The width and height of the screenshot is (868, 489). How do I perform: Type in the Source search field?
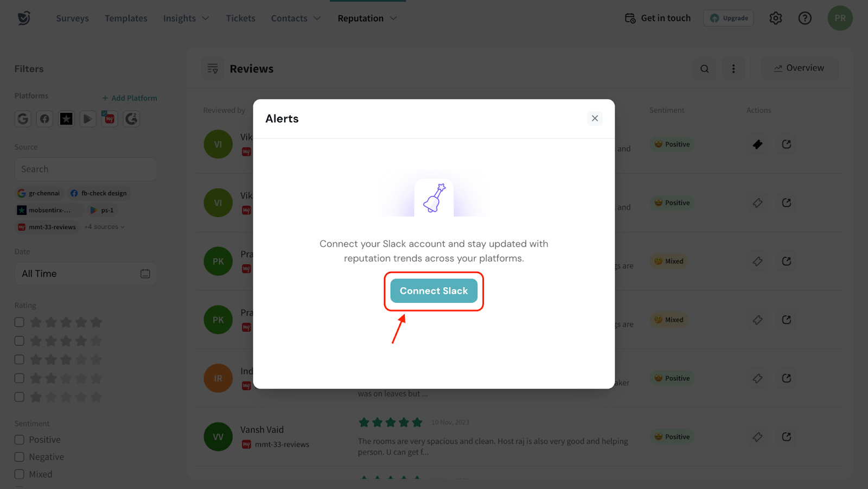click(x=86, y=169)
